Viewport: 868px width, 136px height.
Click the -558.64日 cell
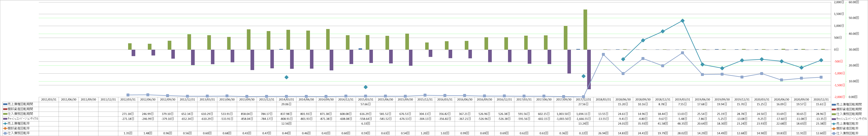tap(366, 119)
